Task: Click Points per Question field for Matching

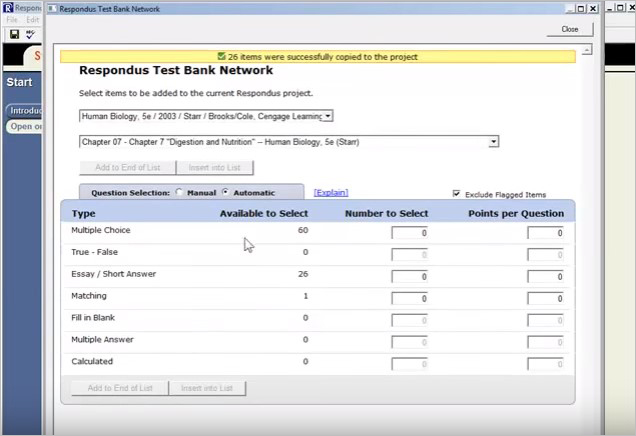Action: coord(545,299)
